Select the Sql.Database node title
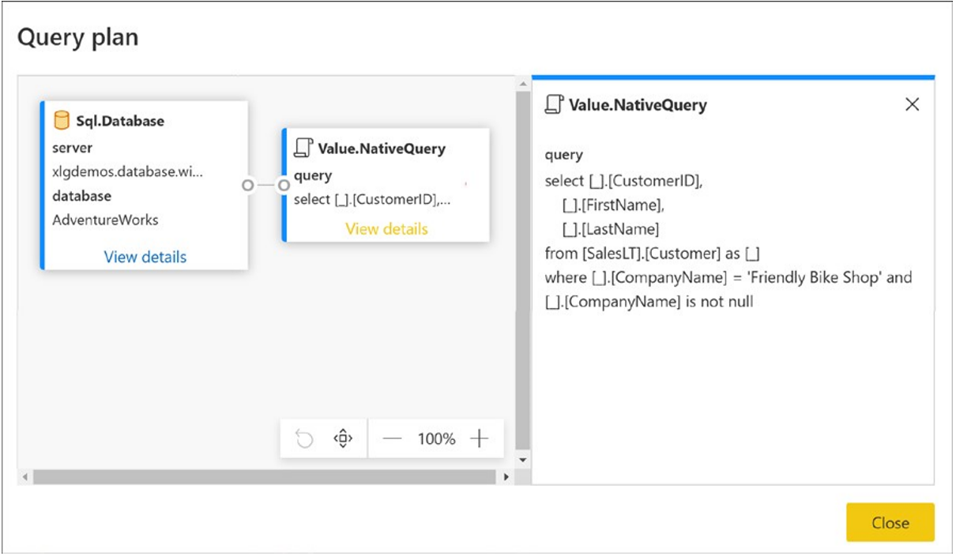Viewport: 956px width, 560px height. (120, 121)
